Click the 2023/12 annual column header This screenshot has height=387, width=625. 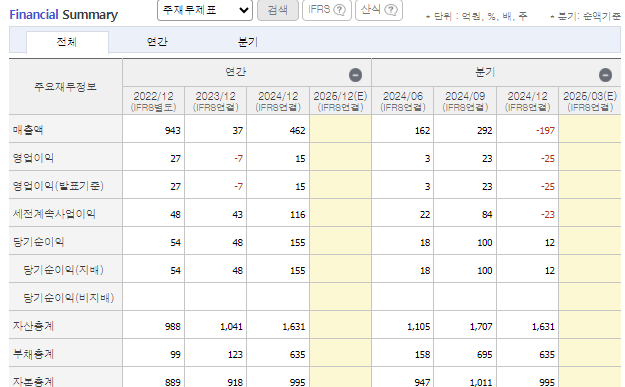pyautogui.click(x=216, y=101)
